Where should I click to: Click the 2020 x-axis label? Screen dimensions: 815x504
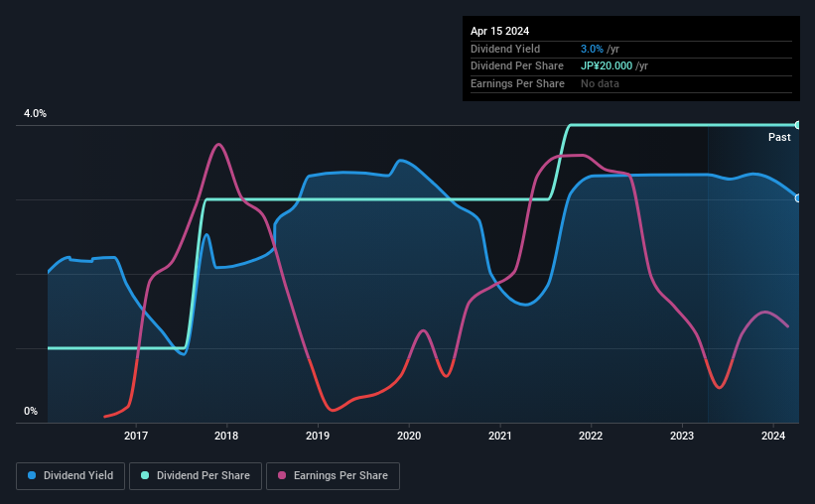409,436
